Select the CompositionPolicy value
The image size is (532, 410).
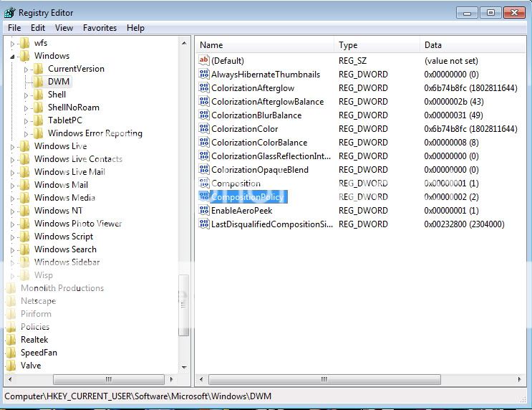(x=247, y=197)
